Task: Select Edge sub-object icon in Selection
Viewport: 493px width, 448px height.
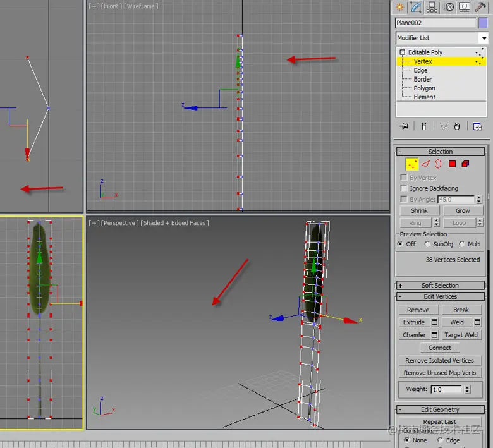Action: (425, 164)
